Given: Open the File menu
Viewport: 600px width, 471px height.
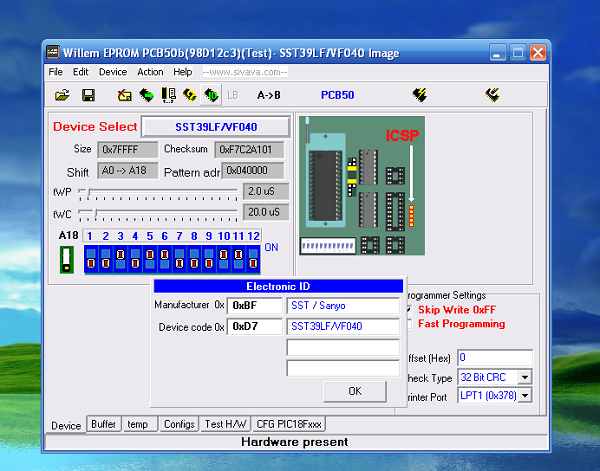Looking at the screenshot, I should tap(55, 72).
